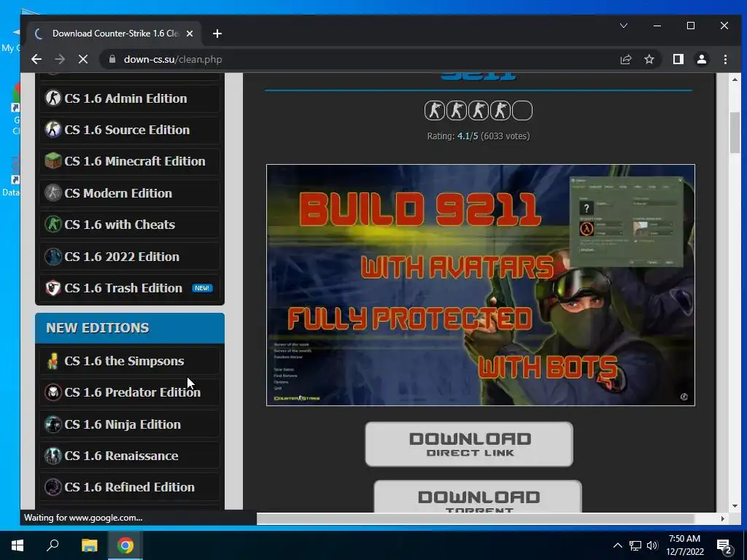
Task: Open CS 1.6 the Simpsons
Action: [129, 361]
